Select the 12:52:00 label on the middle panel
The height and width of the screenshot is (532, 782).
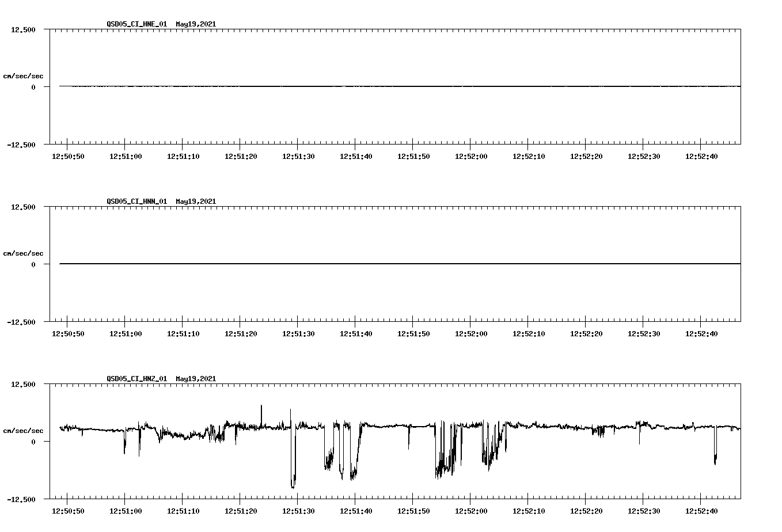[x=471, y=332]
